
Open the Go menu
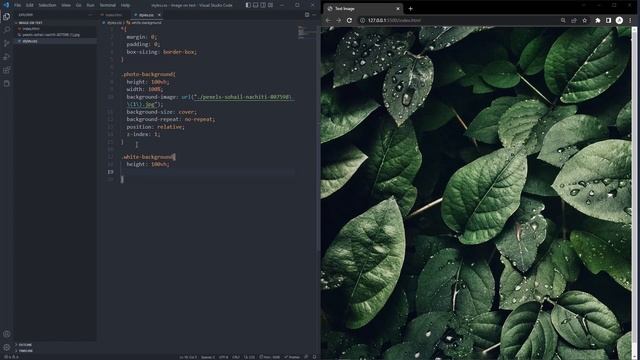tap(78, 5)
